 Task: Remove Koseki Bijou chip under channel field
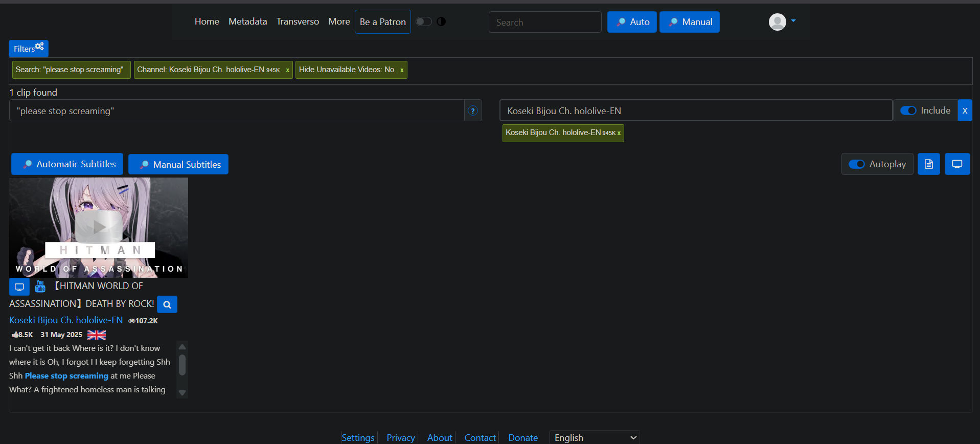click(619, 133)
